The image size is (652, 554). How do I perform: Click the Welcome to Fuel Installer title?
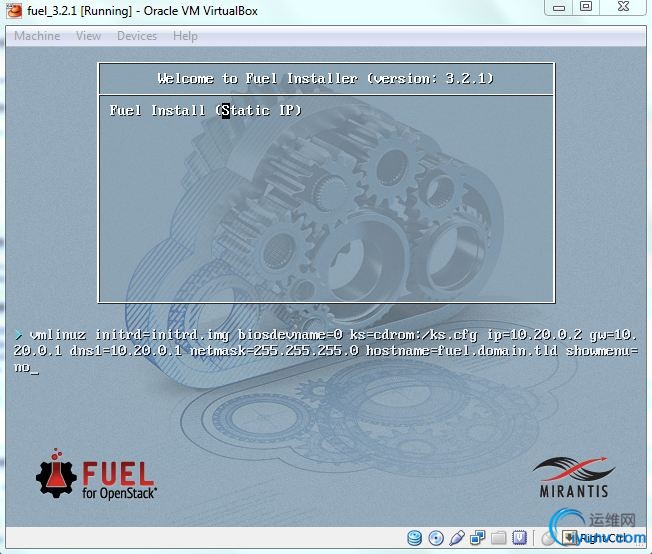click(326, 78)
